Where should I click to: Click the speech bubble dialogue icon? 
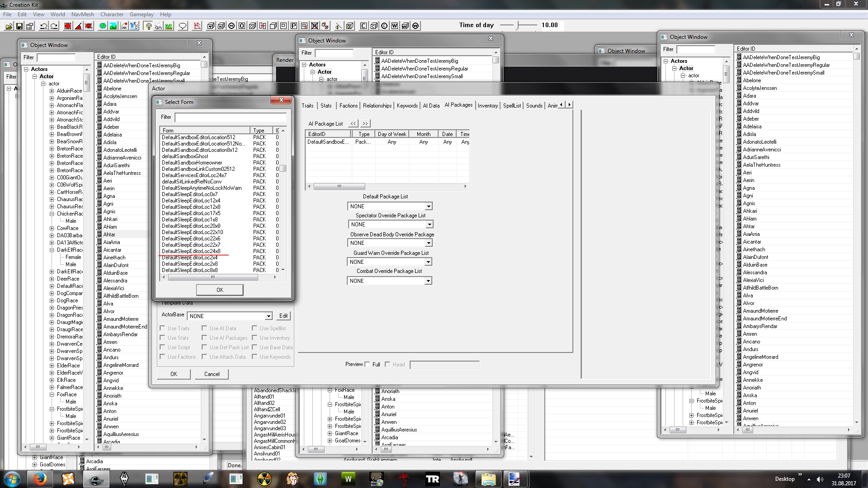183,26
